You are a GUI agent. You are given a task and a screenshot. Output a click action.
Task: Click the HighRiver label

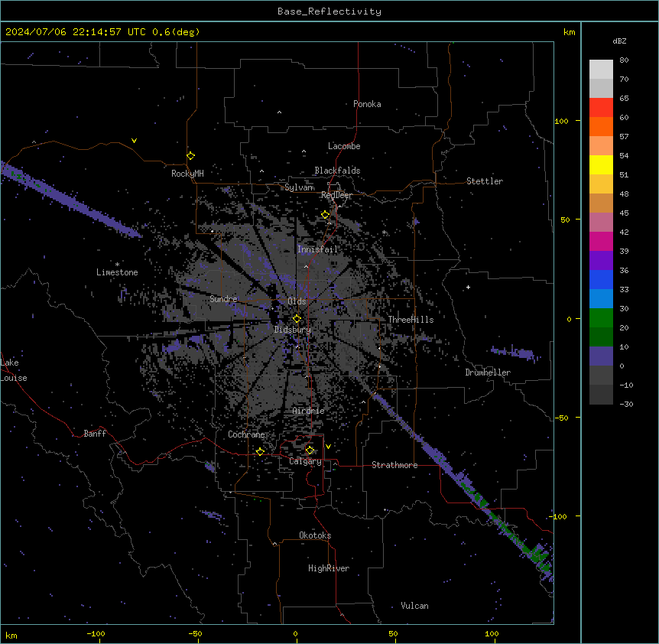(329, 568)
